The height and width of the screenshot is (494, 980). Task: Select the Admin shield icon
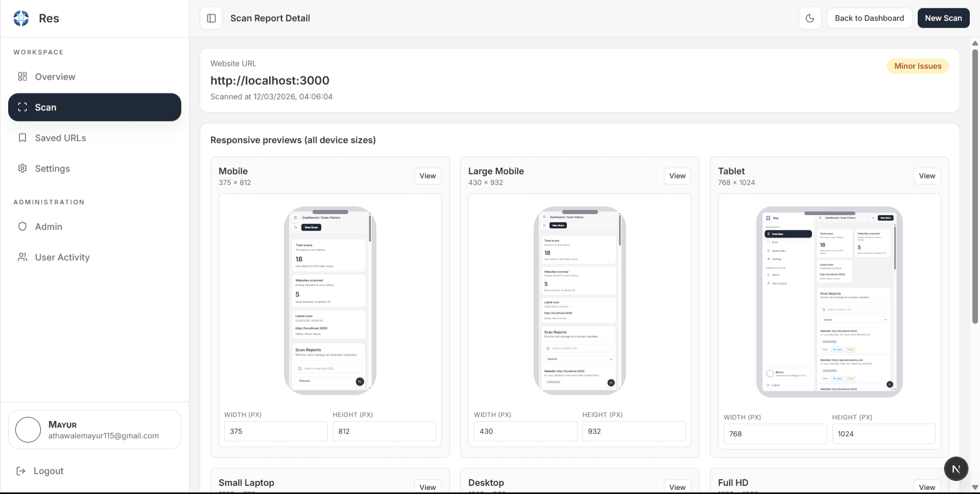click(x=22, y=226)
